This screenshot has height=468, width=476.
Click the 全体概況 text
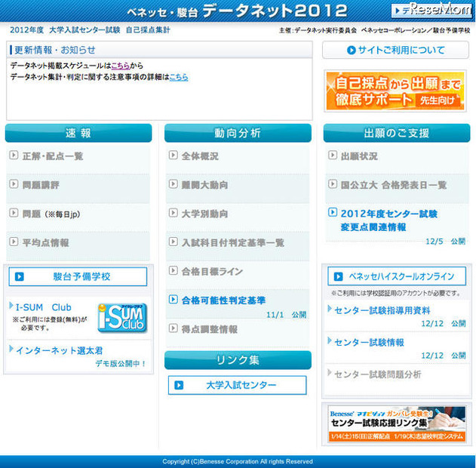click(200, 156)
